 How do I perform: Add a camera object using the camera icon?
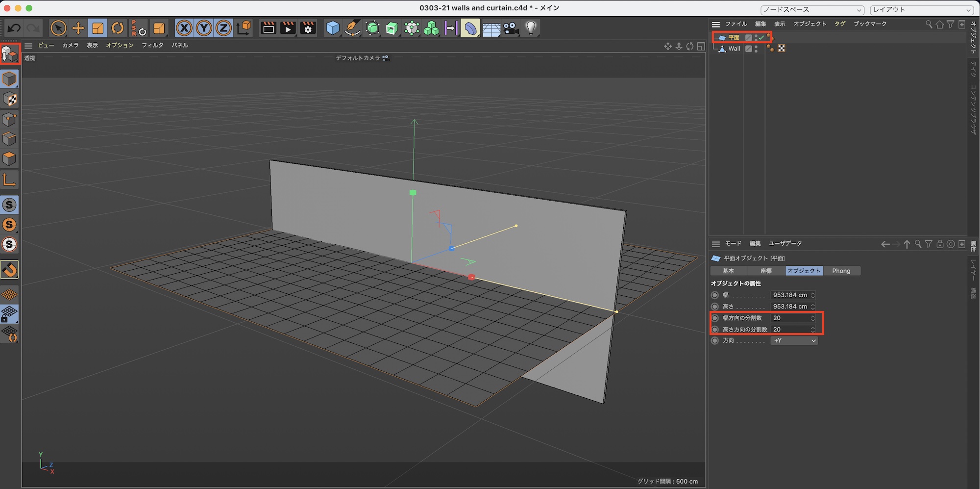[511, 28]
